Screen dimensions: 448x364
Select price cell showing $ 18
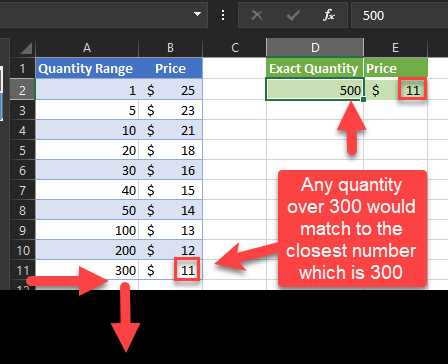(170, 150)
